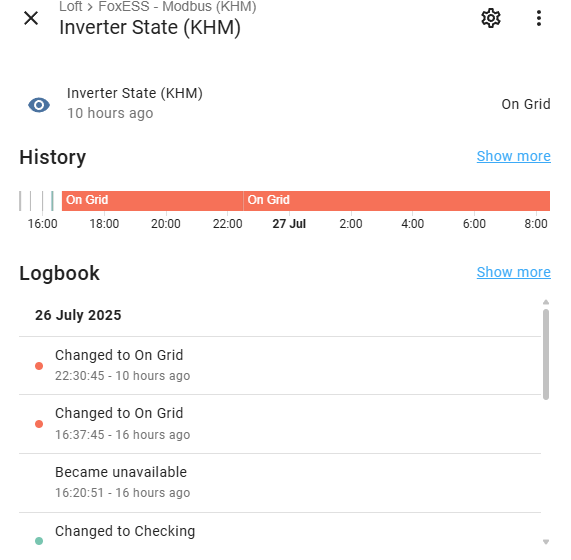Click the On Grid state value
This screenshot has width=571, height=560.
(x=526, y=104)
